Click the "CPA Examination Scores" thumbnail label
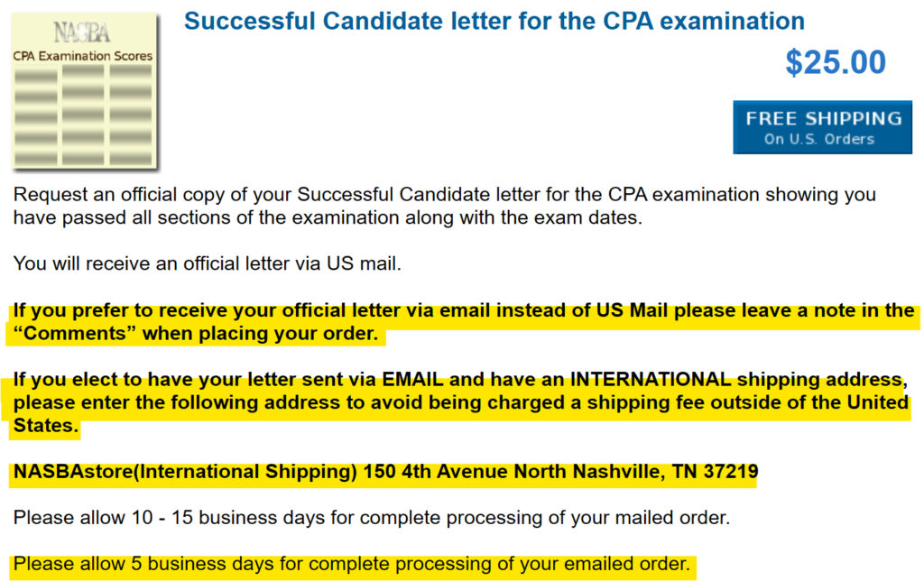Screen dimensions: 924x581 pyautogui.click(x=83, y=56)
